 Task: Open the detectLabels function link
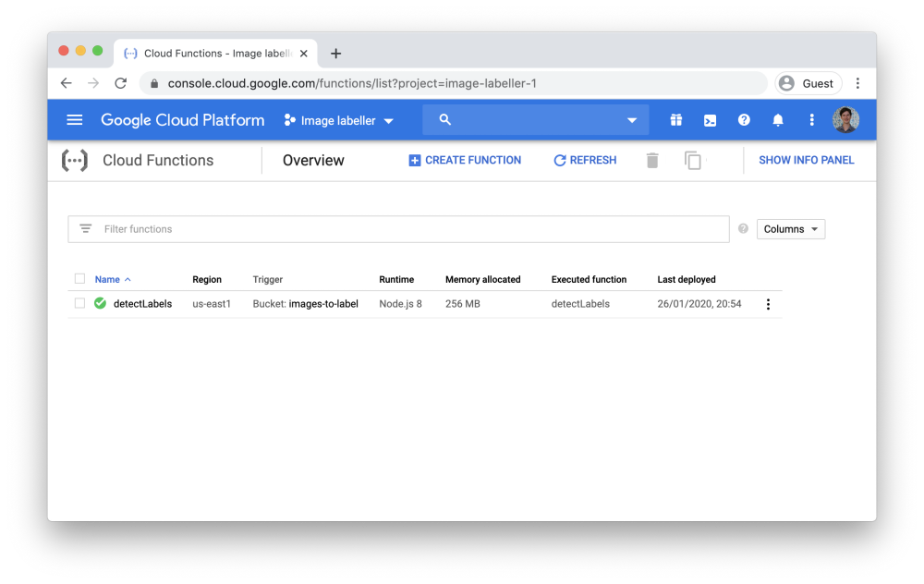142,304
